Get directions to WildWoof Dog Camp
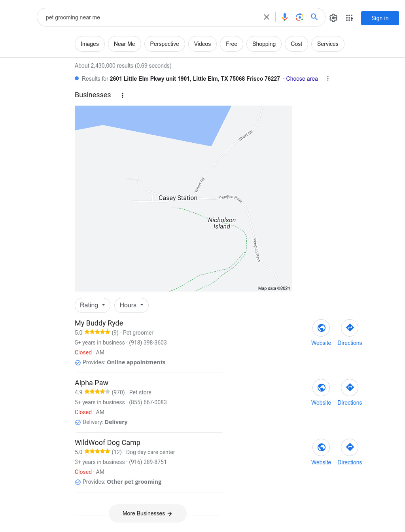Viewport: 405px width, 532px height. pos(350,447)
